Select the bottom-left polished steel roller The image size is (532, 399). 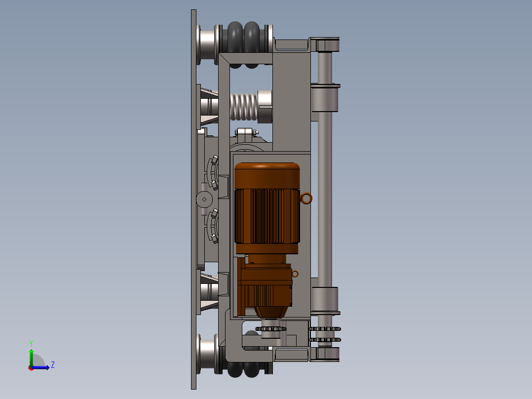tap(207, 354)
